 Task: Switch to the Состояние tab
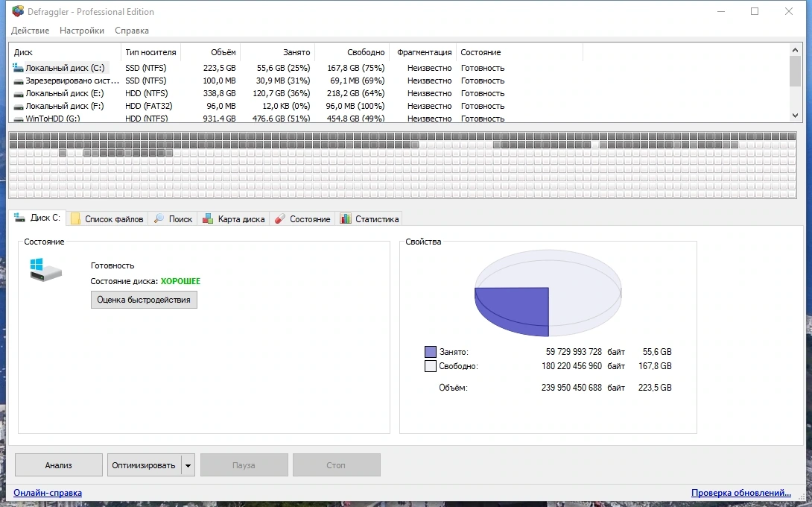pos(302,218)
